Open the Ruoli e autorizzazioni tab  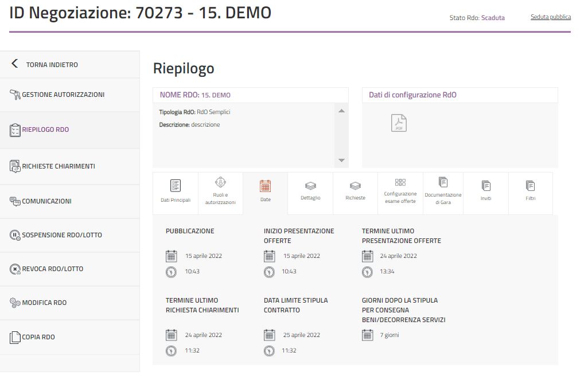pyautogui.click(x=220, y=191)
